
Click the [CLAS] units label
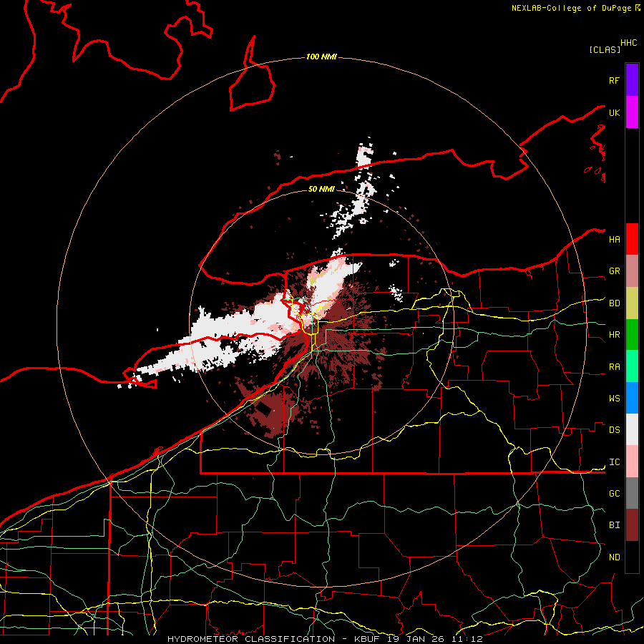coord(605,49)
